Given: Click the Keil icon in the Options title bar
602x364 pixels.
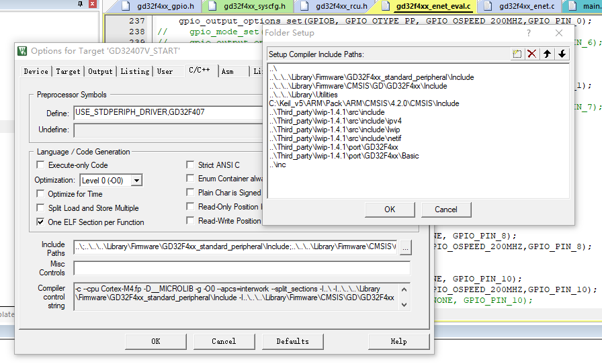Looking at the screenshot, I should click(22, 50).
